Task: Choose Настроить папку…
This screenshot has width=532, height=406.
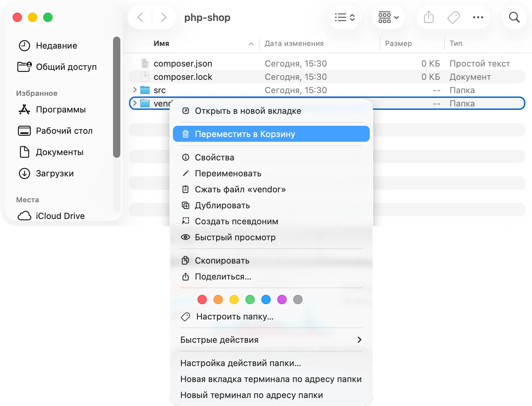Action: (x=271, y=316)
